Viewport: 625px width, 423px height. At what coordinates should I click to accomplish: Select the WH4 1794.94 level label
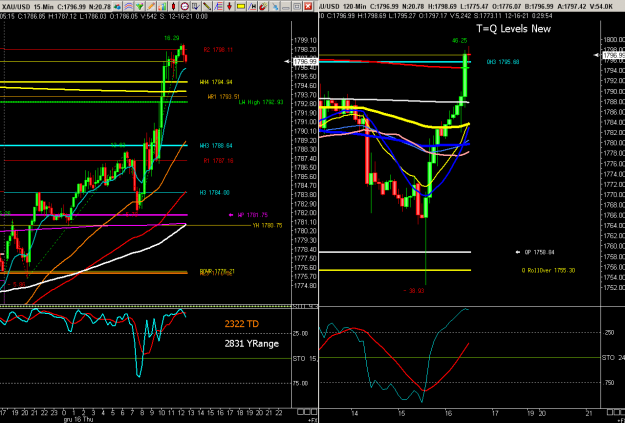coord(216,82)
